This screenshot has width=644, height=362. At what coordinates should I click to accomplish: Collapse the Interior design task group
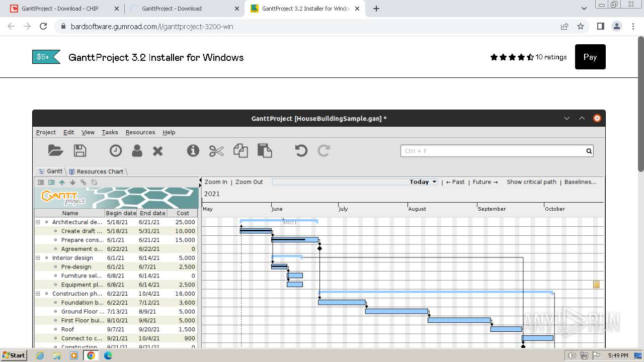38,258
